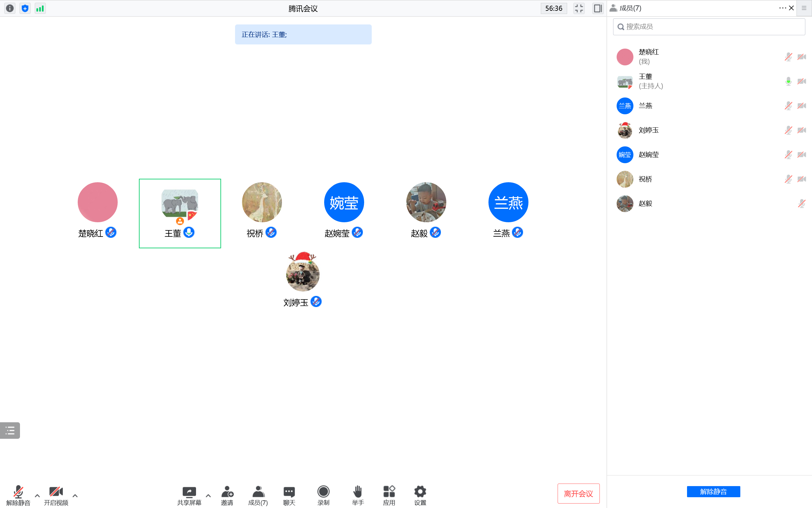Click the blue 解除静音 button in the members panel
The width and height of the screenshot is (812, 508).
pyautogui.click(x=713, y=491)
